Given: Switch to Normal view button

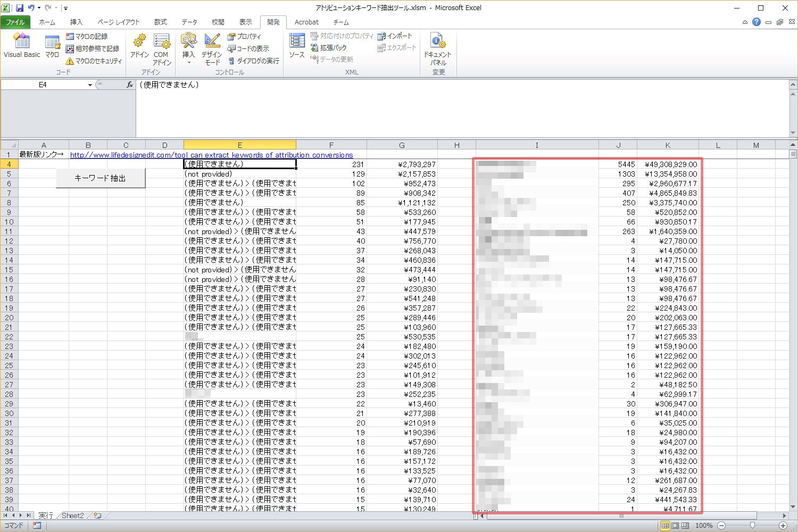Looking at the screenshot, I should [x=665, y=526].
